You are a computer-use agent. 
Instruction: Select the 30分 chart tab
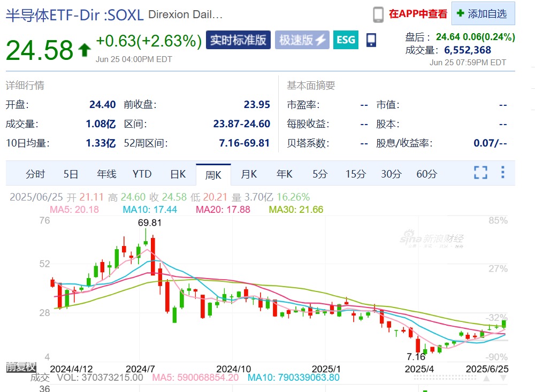pos(391,174)
